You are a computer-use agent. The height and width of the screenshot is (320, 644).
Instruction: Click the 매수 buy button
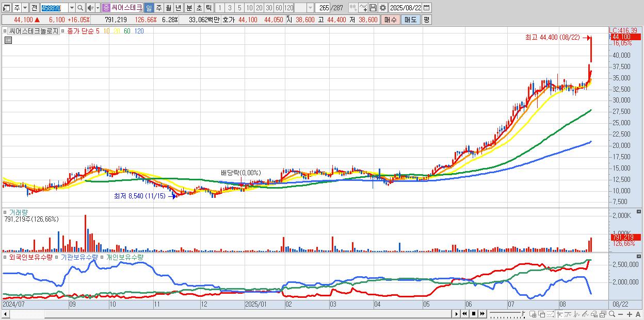point(391,20)
